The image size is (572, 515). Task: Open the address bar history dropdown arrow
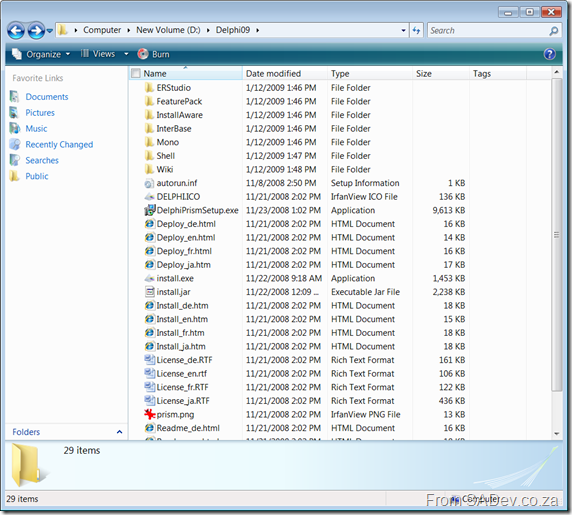(403, 31)
